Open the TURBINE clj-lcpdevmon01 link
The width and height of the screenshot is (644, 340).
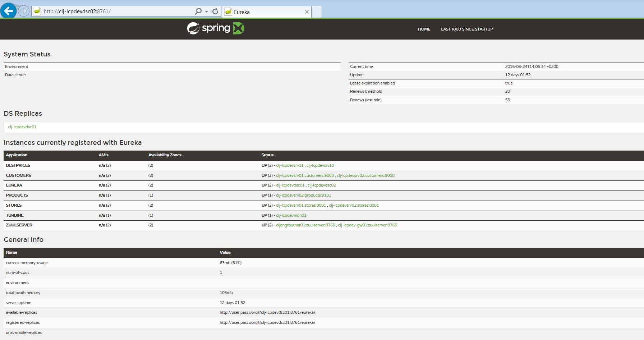tap(291, 216)
